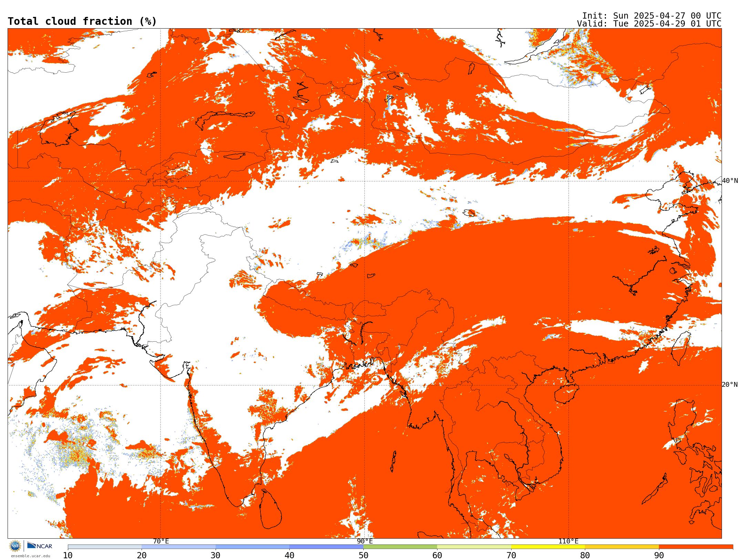Viewport: 744px width, 560px height.
Task: Click the "90°E" longitude label
Action: 365,541
